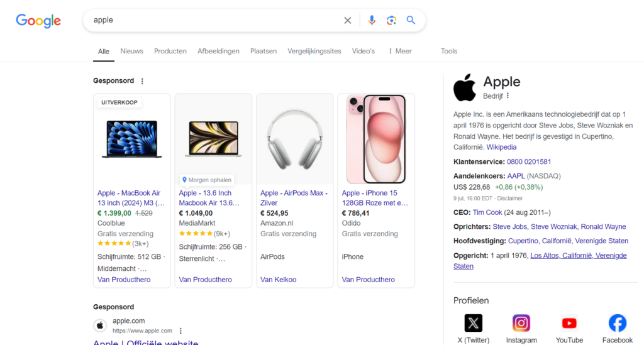644x345 pixels.
Task: Click the Apple logo in knowledge panel
Action: pyautogui.click(x=465, y=88)
